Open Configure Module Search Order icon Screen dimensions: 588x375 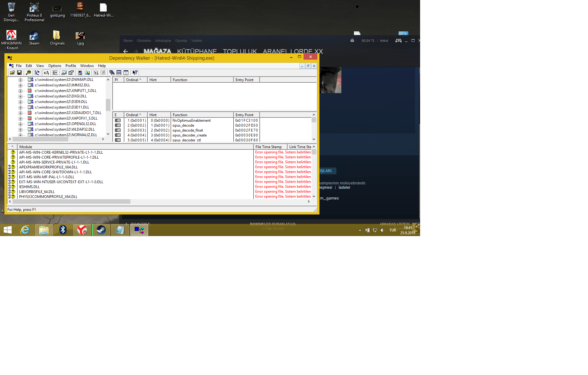pyautogui.click(x=87, y=73)
